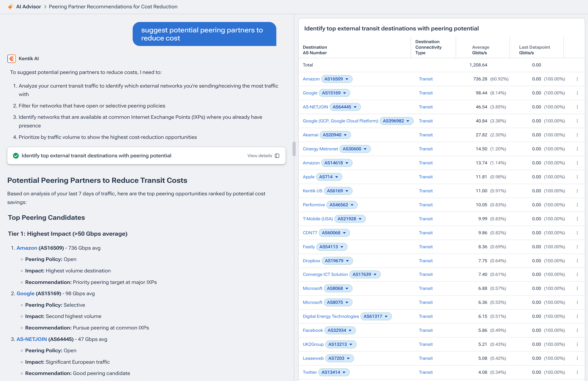Viewport: 588px width, 381px height.
Task: Click the Kentik AI logo icon
Action: point(11,59)
